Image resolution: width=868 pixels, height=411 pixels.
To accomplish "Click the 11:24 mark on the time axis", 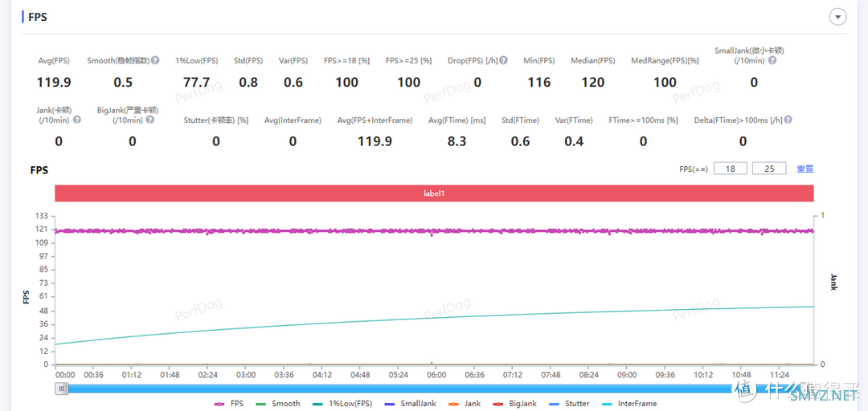I will click(778, 375).
